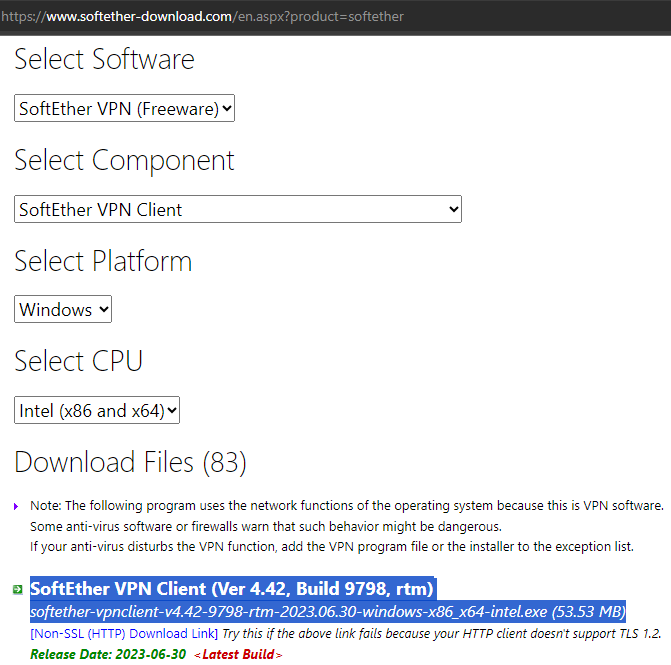Click the purple triangle bullet before Note
Image resolution: width=671 pixels, height=665 pixels.
coord(16,507)
